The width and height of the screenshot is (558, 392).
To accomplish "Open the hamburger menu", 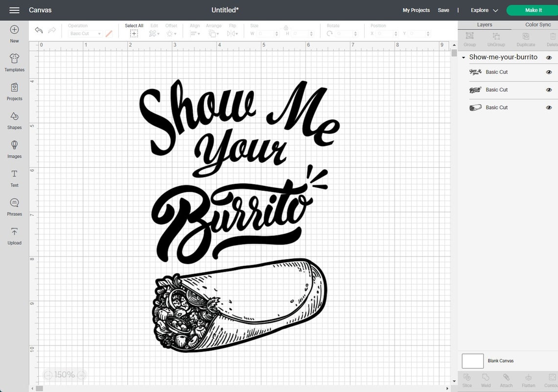I will coord(14,10).
